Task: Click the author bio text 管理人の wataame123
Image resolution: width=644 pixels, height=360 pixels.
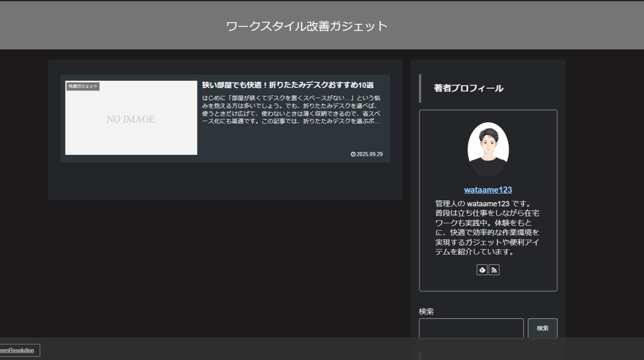Action: pos(487,227)
